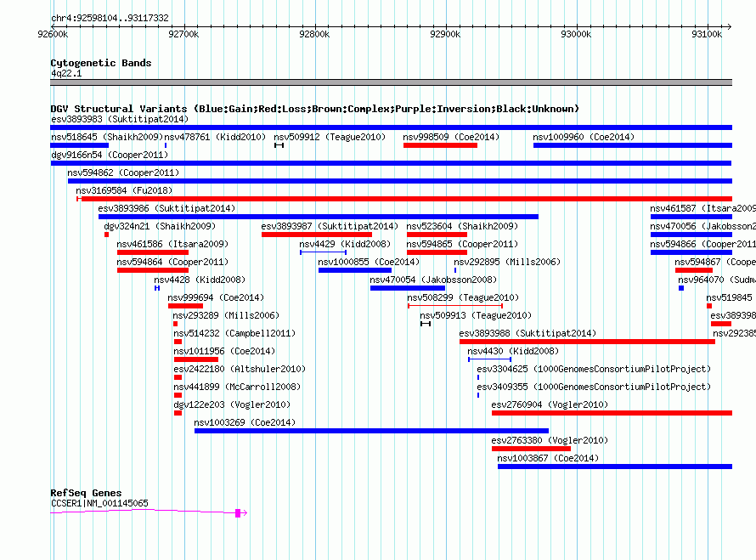Click the CCSER1 gene exon block
This screenshot has height=560, width=756.
[238, 513]
